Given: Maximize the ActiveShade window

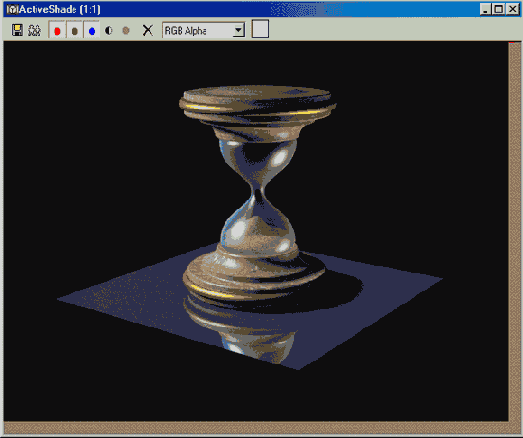Looking at the screenshot, I should point(499,9).
